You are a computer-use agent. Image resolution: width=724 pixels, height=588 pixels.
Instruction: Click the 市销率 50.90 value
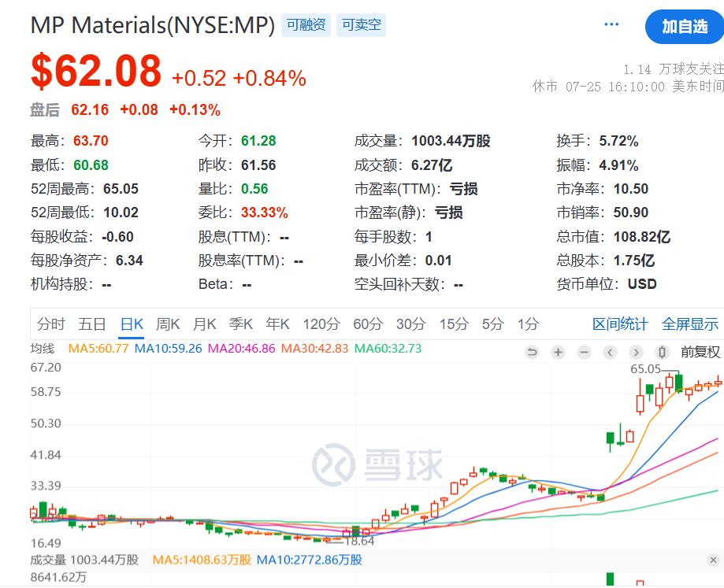click(631, 213)
